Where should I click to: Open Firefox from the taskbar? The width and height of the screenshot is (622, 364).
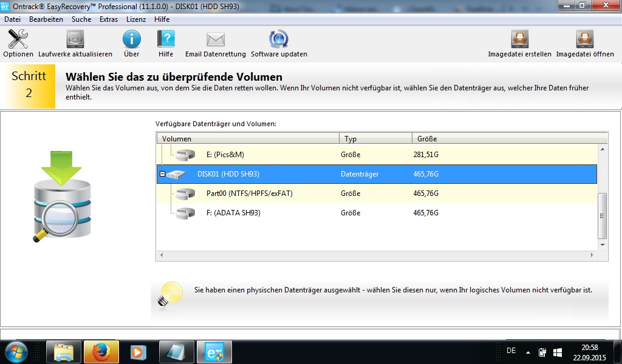pyautogui.click(x=101, y=352)
